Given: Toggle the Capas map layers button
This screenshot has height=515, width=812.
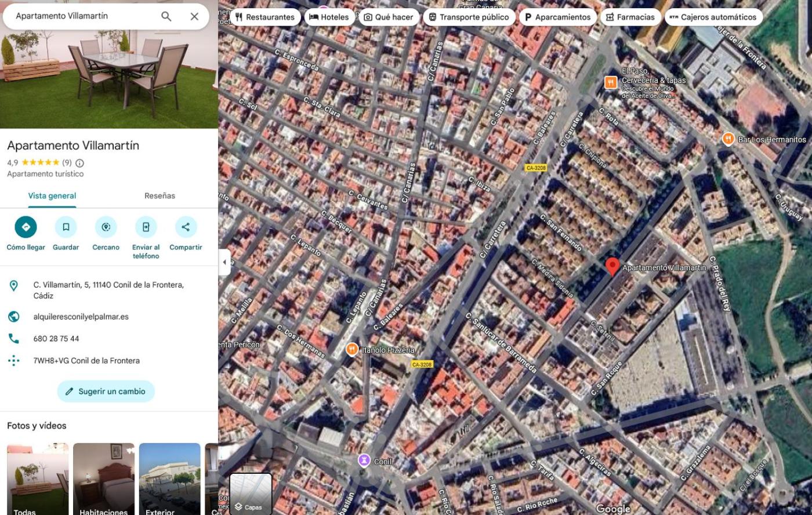Looking at the screenshot, I should (x=251, y=494).
